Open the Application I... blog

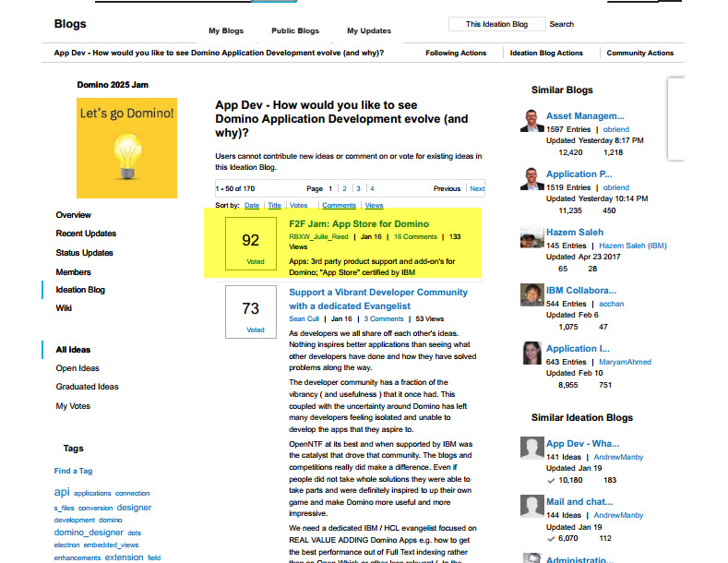578,348
